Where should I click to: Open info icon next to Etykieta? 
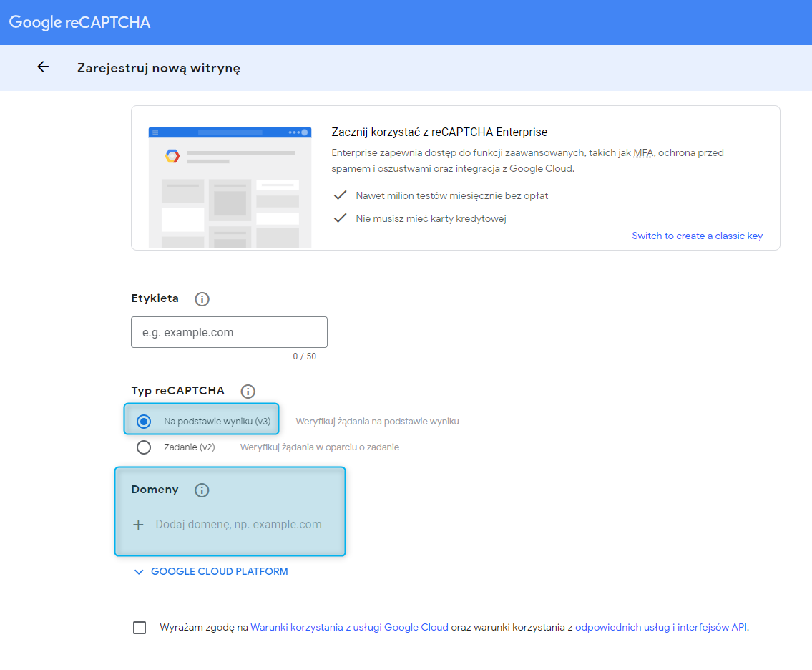[202, 299]
